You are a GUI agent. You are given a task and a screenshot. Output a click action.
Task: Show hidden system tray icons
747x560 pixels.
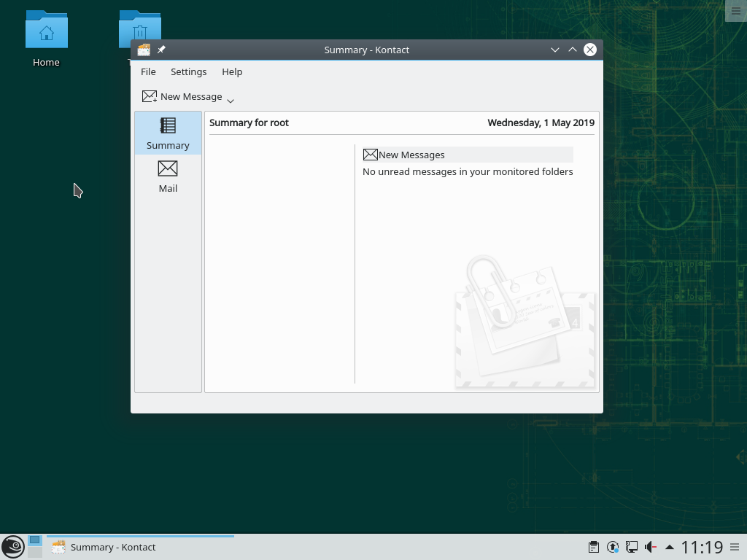669,547
